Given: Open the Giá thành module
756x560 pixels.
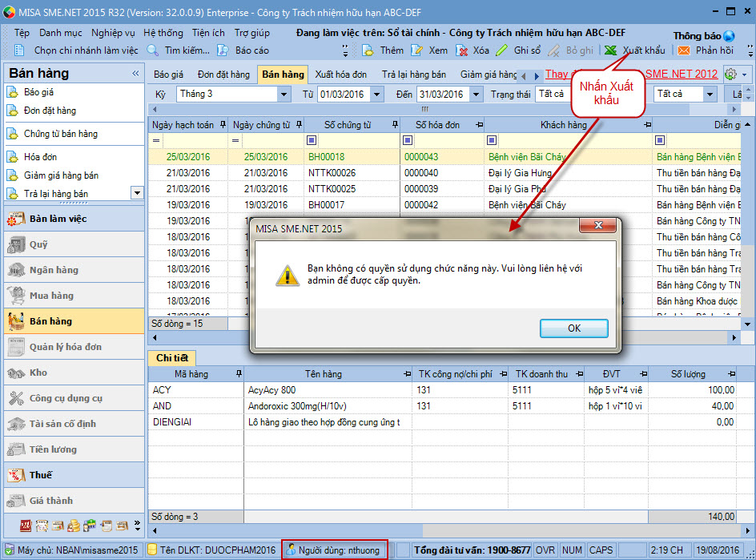Looking at the screenshot, I should (x=74, y=500).
